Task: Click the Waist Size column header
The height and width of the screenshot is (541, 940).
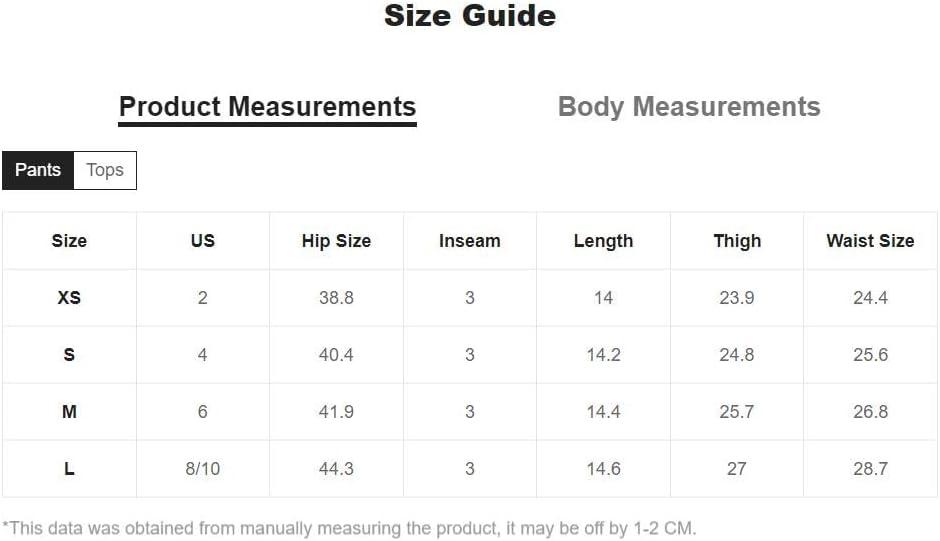Action: (870, 241)
